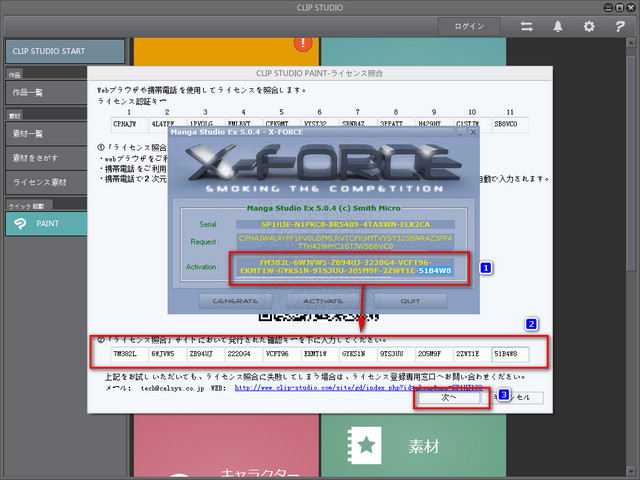Open the cloud sync transfer icon
Image resolution: width=640 pixels, height=480 pixels.
(527, 27)
